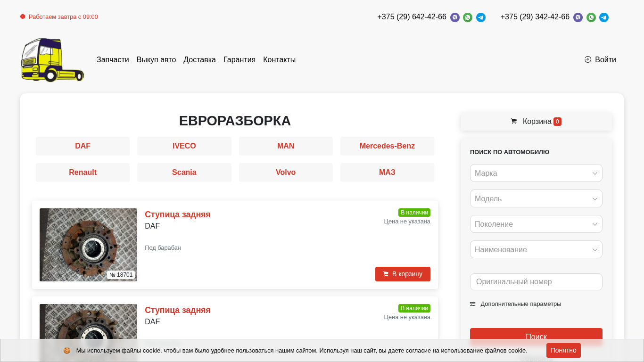644x362 pixels.
Task: Accept cookies with Понятно button
Action: (x=563, y=350)
